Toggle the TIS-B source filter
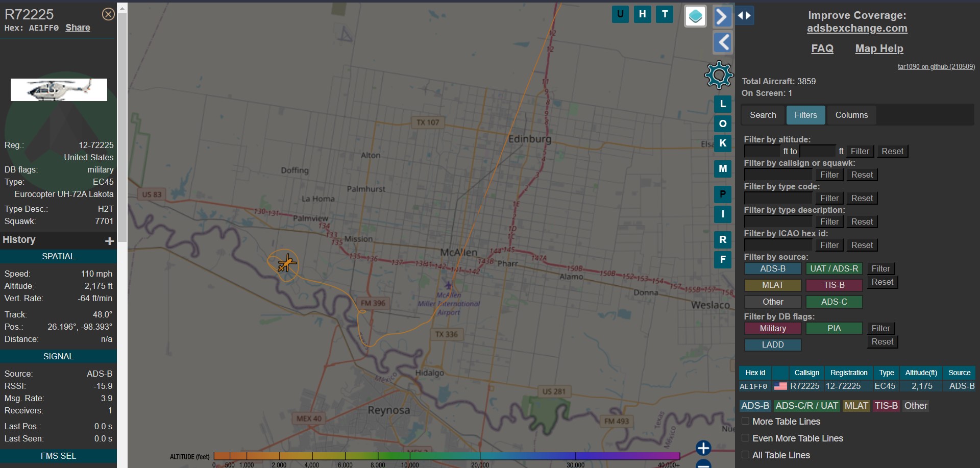Image resolution: width=980 pixels, height=468 pixels. click(x=834, y=285)
